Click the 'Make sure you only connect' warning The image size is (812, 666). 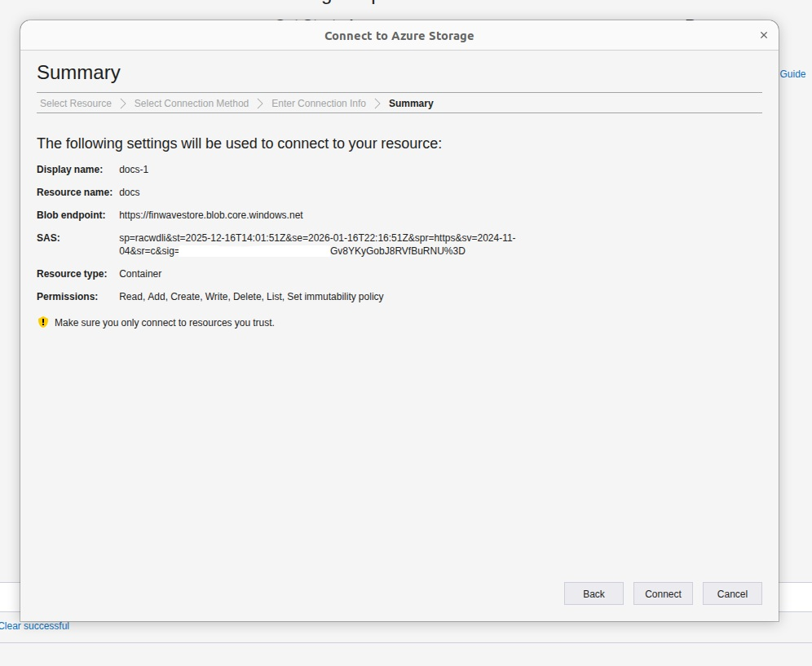(x=164, y=322)
